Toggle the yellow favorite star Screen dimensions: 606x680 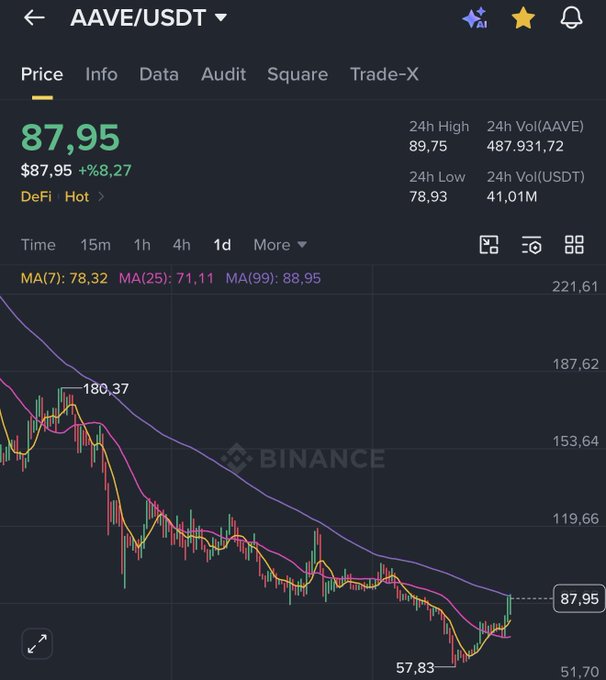tap(523, 18)
